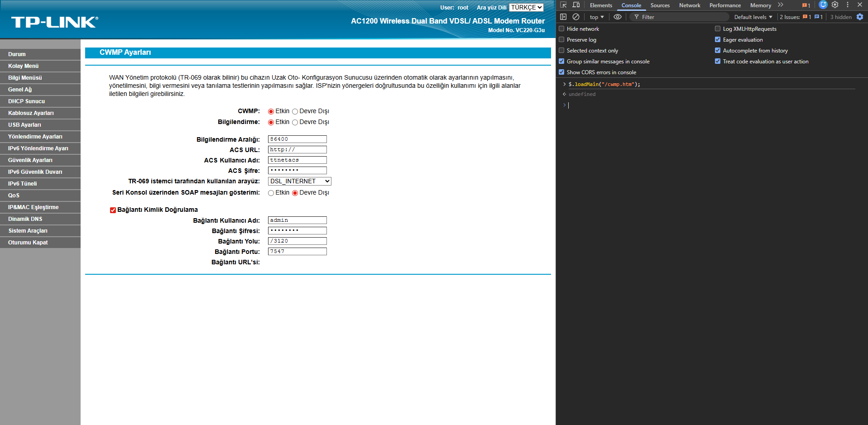Activate the inspect element picker icon

pos(563,5)
